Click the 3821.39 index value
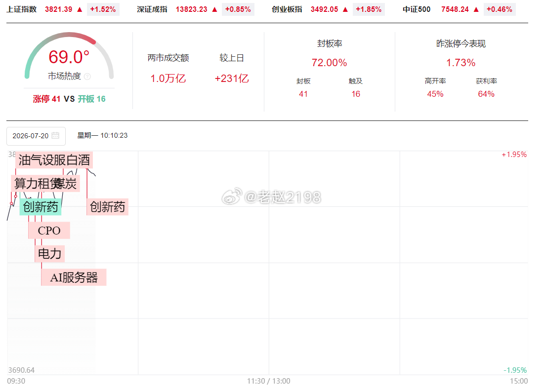This screenshot has width=544, height=392. click(59, 9)
